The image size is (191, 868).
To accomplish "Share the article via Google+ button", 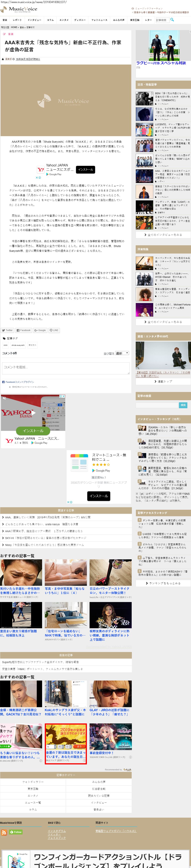I will click(40, 330).
